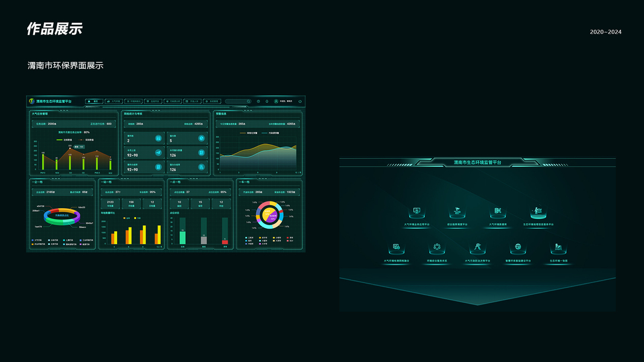Toggle the 网格化预警 legend line

click(249, 133)
